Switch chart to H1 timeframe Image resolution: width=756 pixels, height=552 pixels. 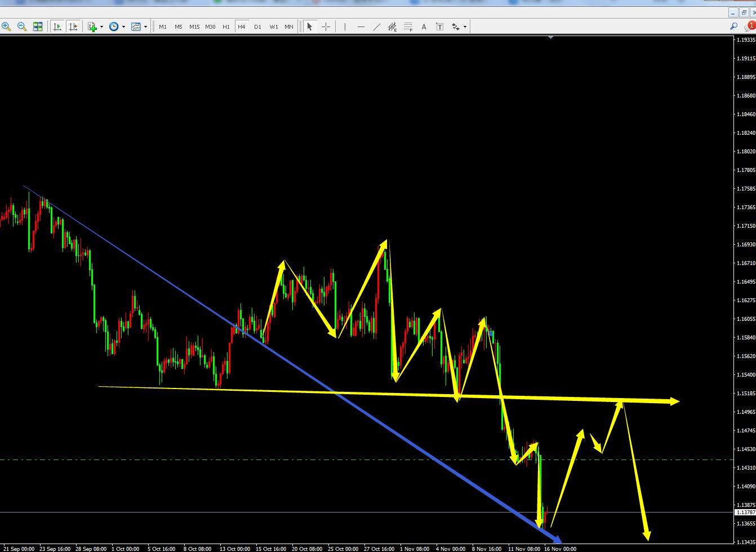(x=226, y=27)
